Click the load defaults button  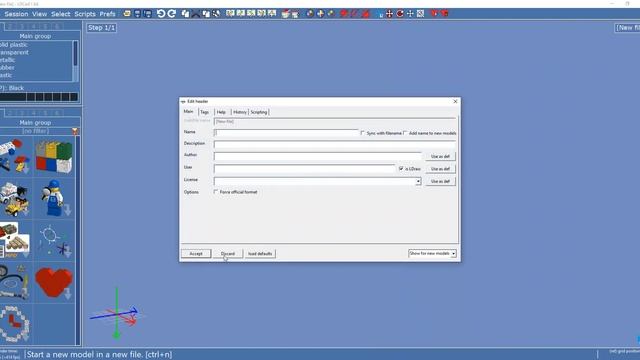pos(260,253)
